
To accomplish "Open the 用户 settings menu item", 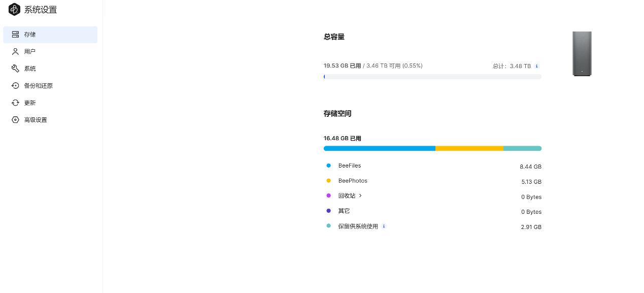I will pos(30,52).
